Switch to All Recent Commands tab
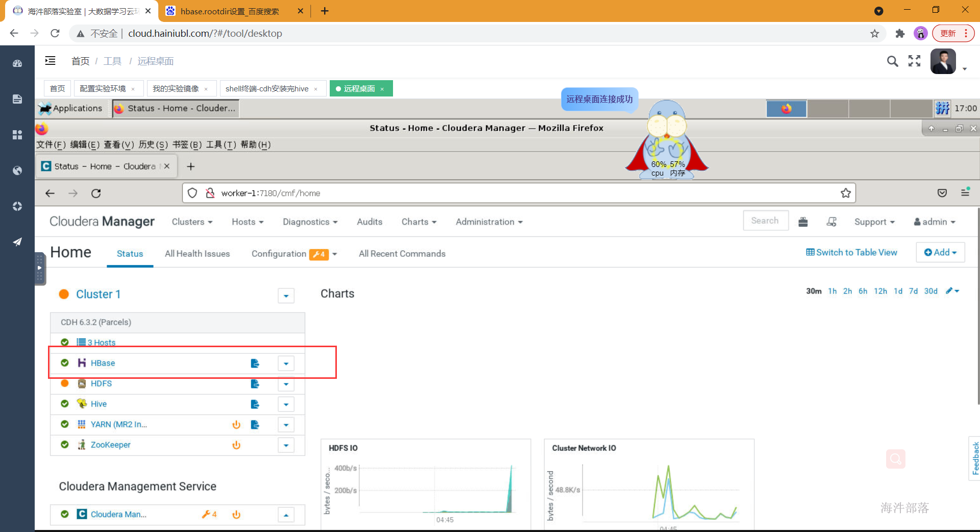 coord(402,254)
